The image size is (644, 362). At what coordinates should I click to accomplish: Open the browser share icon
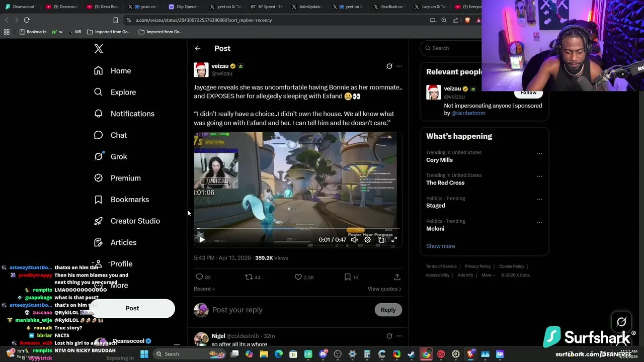(x=455, y=20)
